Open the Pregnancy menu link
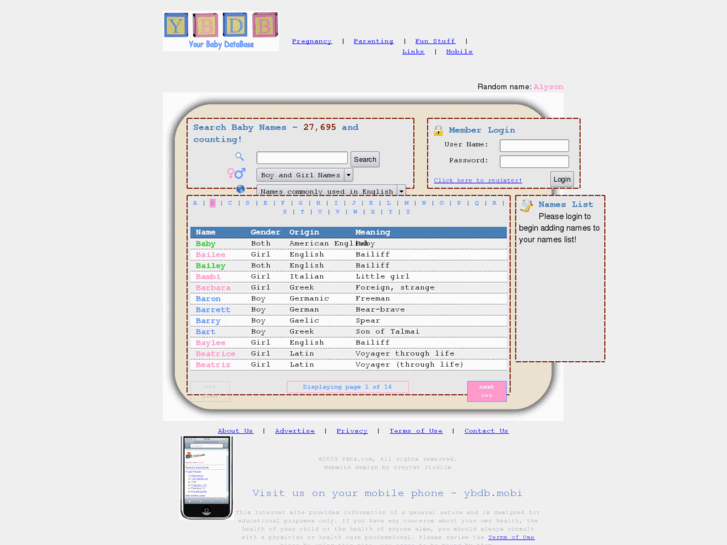Screen dimensions: 727x545 [x=312, y=41]
